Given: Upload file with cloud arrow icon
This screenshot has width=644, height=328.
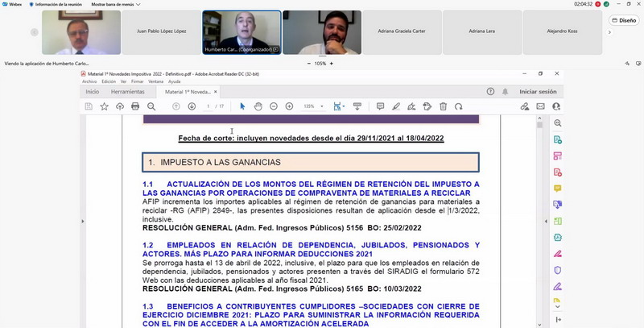Looking at the screenshot, I should click(x=120, y=106).
